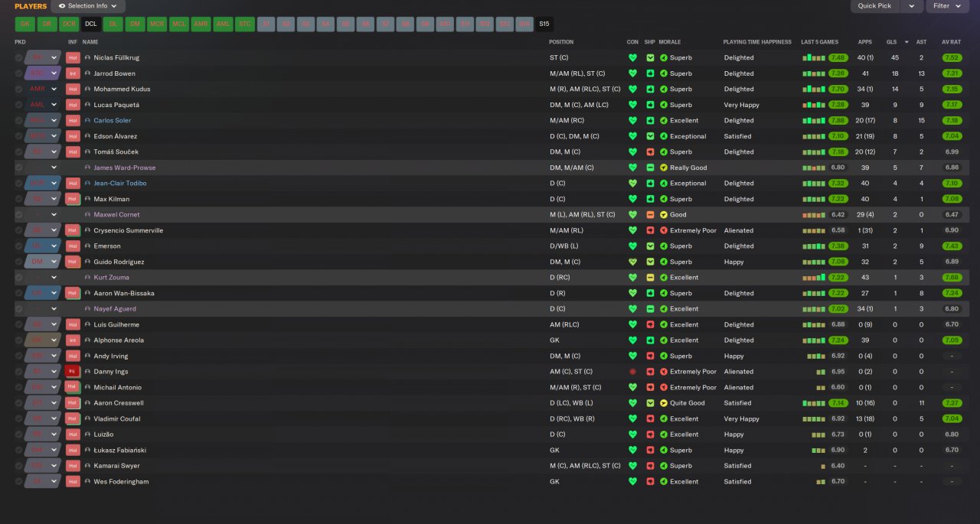Viewport: 980px width, 524px height.
Task: Toggle the picked checkmark for Maxwel Cornet
Action: click(19, 215)
